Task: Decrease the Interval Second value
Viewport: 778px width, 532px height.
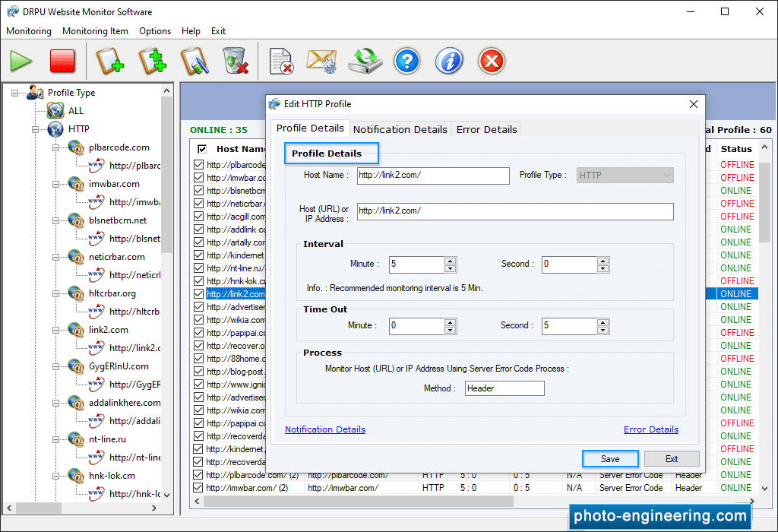Action: [602, 268]
